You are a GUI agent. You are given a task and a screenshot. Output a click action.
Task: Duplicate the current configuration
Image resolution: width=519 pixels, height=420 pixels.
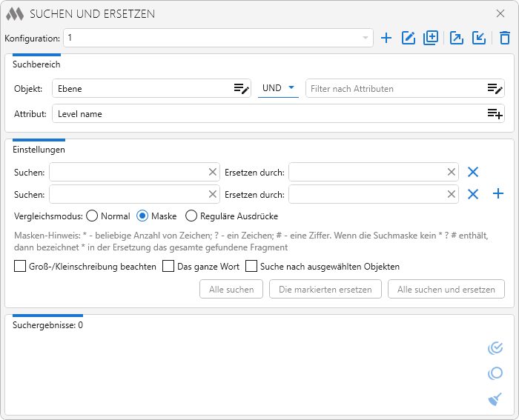click(431, 38)
